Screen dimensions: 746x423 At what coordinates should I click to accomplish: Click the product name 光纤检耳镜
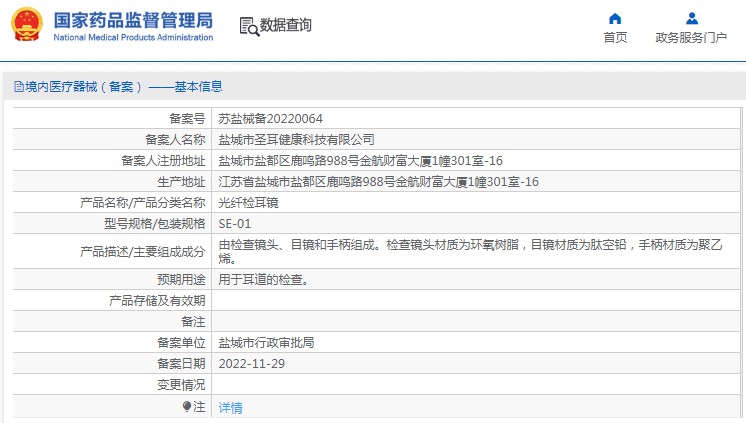coord(248,203)
